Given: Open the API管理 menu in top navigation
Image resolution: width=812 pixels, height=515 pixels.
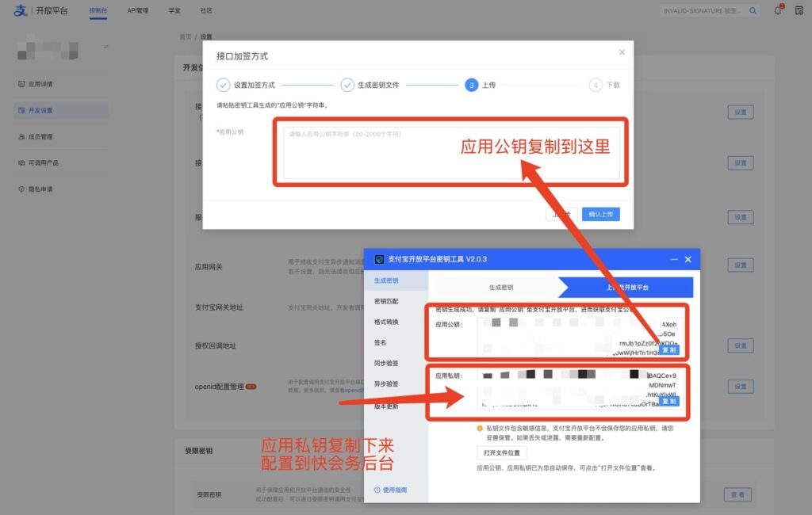Looking at the screenshot, I should click(138, 10).
